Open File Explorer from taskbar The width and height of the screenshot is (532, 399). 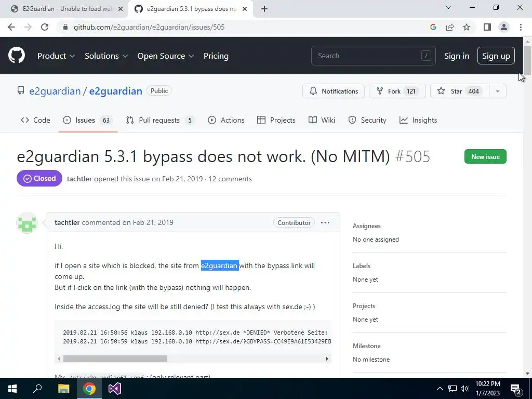(63, 389)
